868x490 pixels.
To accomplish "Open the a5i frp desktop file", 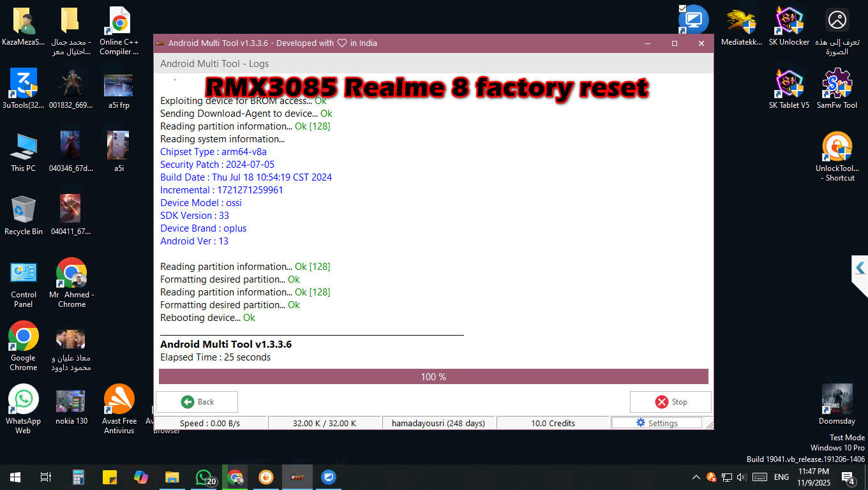I will [119, 89].
